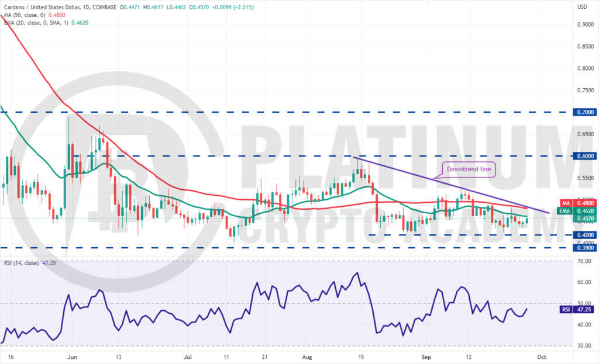Click the 12 date label on time axis
Screen dimensions: 599x364
click(469, 357)
